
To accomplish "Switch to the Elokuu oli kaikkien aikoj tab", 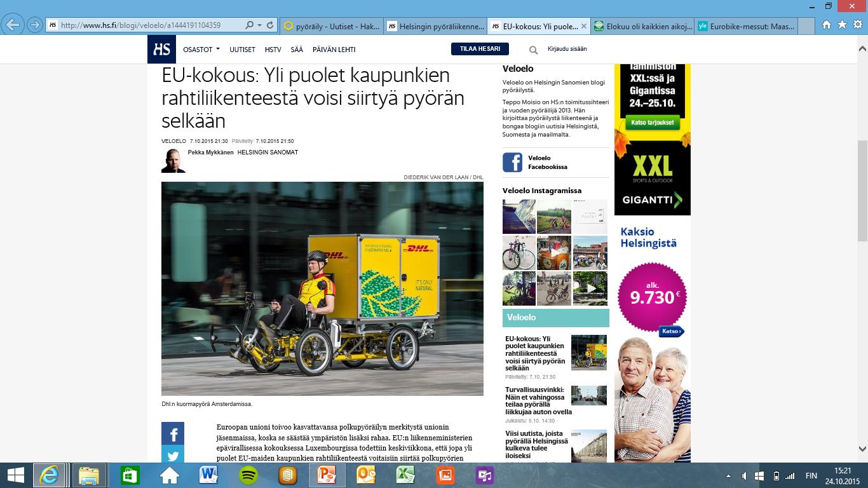I will tap(642, 26).
